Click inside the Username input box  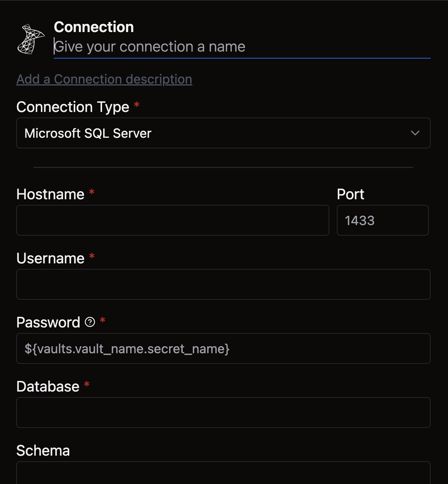tap(223, 284)
